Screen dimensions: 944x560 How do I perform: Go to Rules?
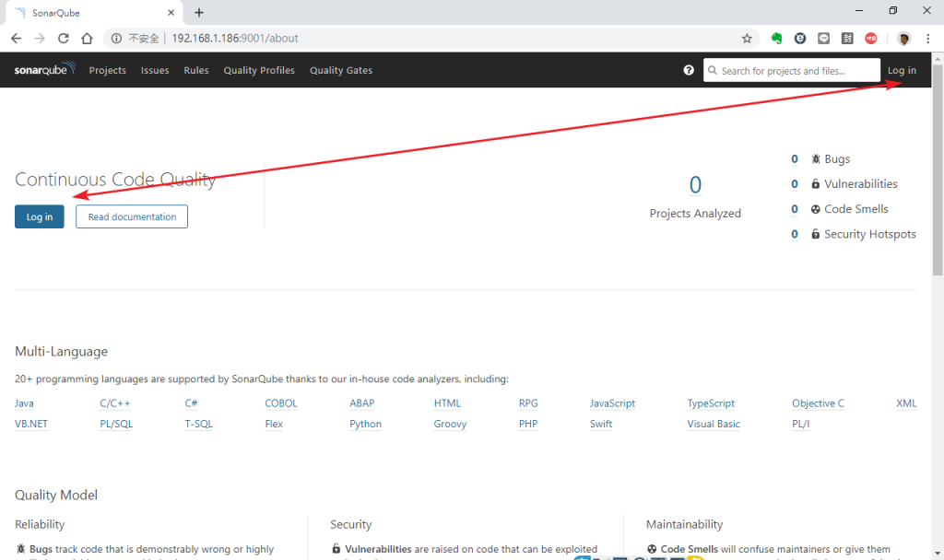pos(196,70)
